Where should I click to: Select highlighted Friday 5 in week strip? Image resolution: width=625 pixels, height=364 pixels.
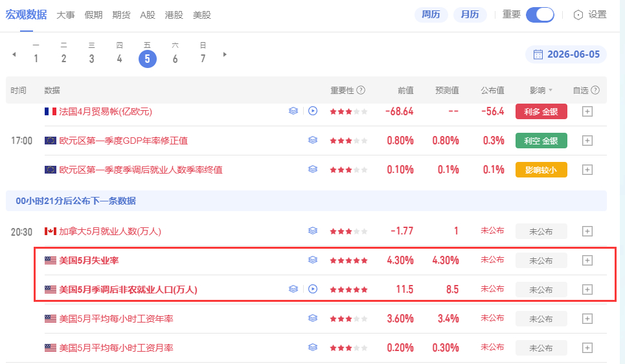coord(148,59)
